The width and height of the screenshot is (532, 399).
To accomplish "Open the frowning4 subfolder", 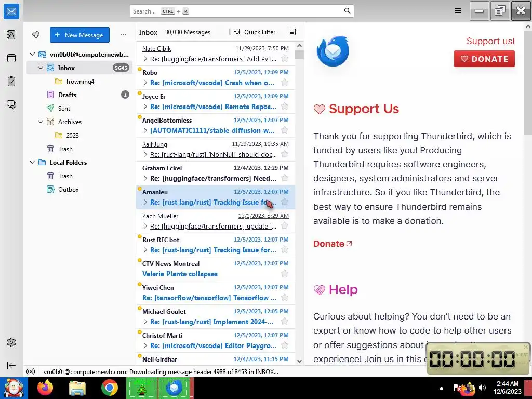I will coord(80,82).
